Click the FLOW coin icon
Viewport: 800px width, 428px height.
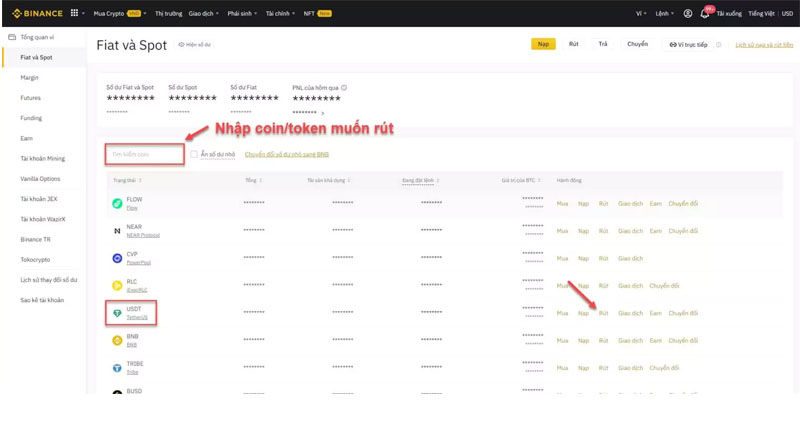117,204
